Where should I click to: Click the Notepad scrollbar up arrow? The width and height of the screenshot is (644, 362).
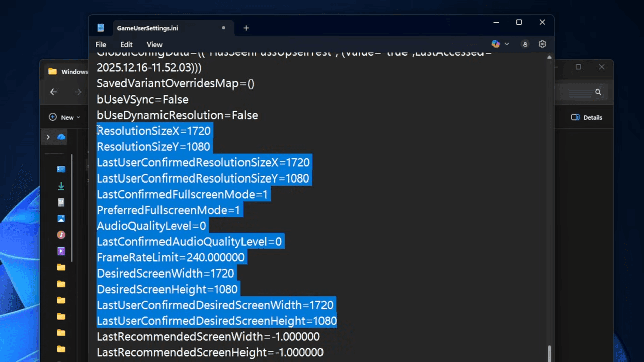click(549, 57)
